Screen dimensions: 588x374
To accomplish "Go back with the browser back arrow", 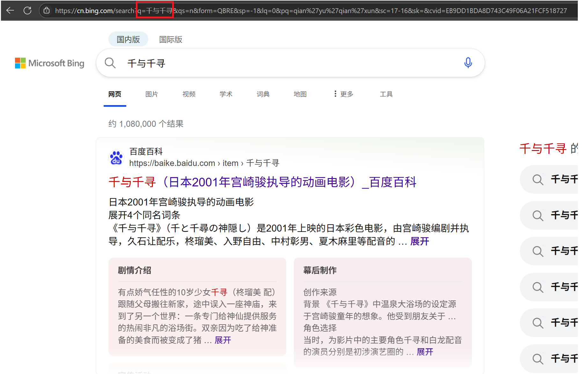I will [x=10, y=11].
